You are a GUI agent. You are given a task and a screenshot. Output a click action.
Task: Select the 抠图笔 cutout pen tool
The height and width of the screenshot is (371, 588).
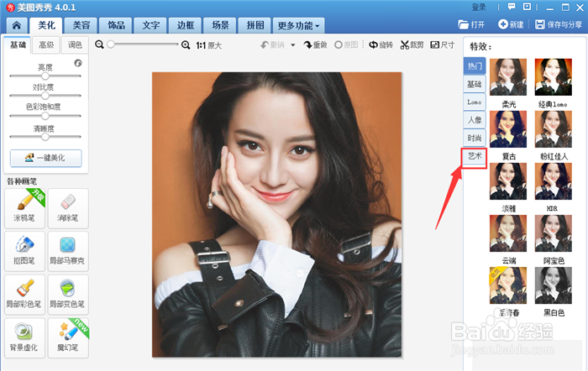pos(24,251)
